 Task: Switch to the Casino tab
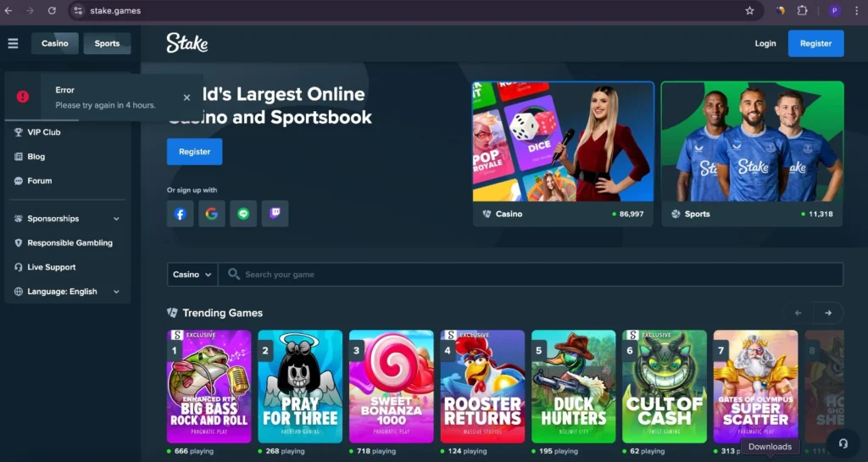[x=55, y=43]
